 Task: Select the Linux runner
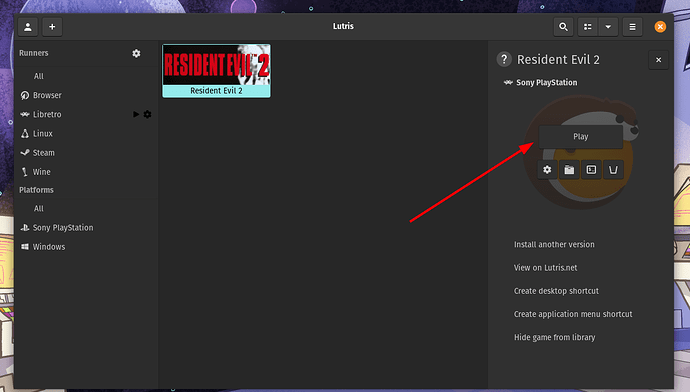(x=43, y=133)
